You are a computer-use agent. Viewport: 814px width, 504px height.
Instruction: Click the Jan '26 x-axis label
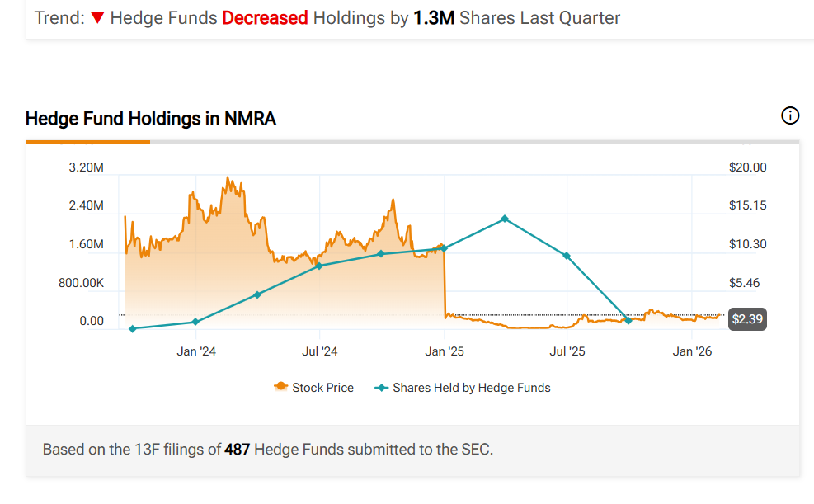tap(692, 351)
